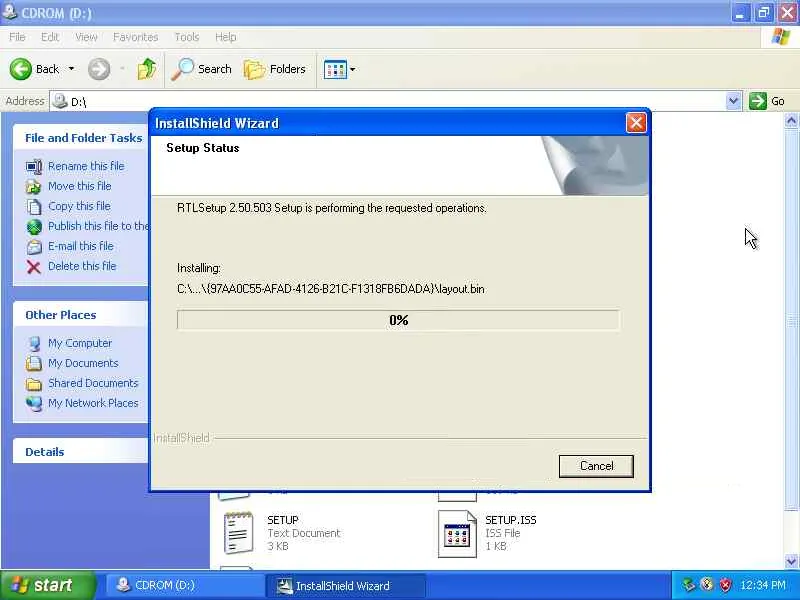Click Rename this file link
Viewport: 800px width, 600px height.
pos(86,166)
